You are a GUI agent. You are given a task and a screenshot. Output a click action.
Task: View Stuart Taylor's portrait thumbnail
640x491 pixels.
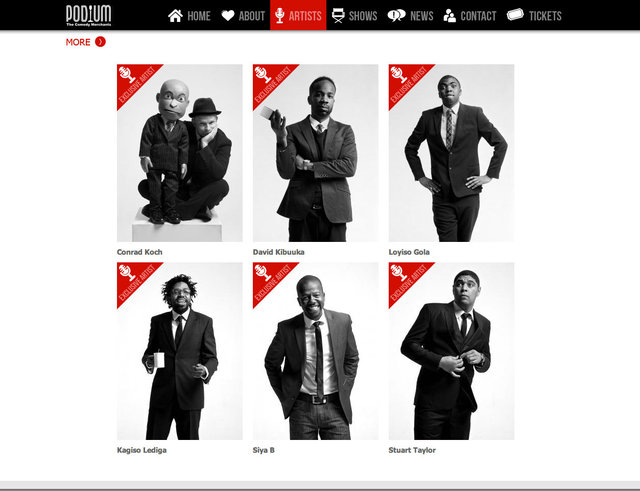click(451, 351)
